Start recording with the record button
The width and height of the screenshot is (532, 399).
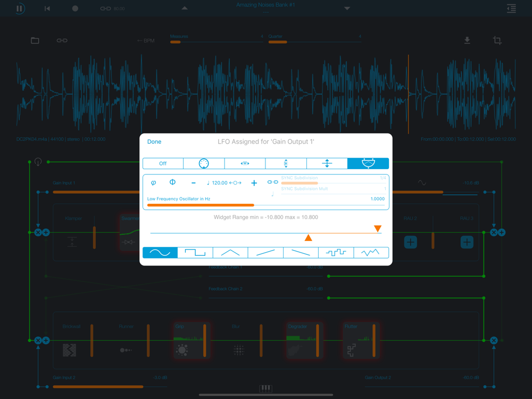pyautogui.click(x=75, y=9)
